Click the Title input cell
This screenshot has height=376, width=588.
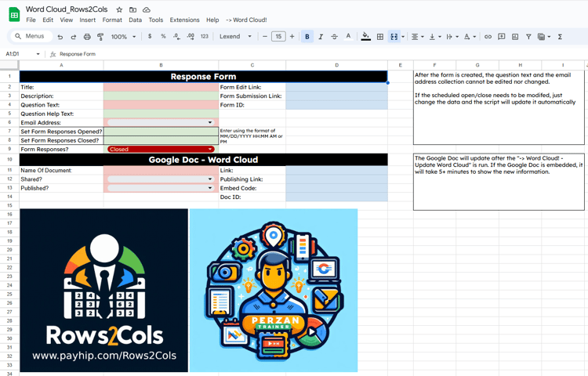161,87
